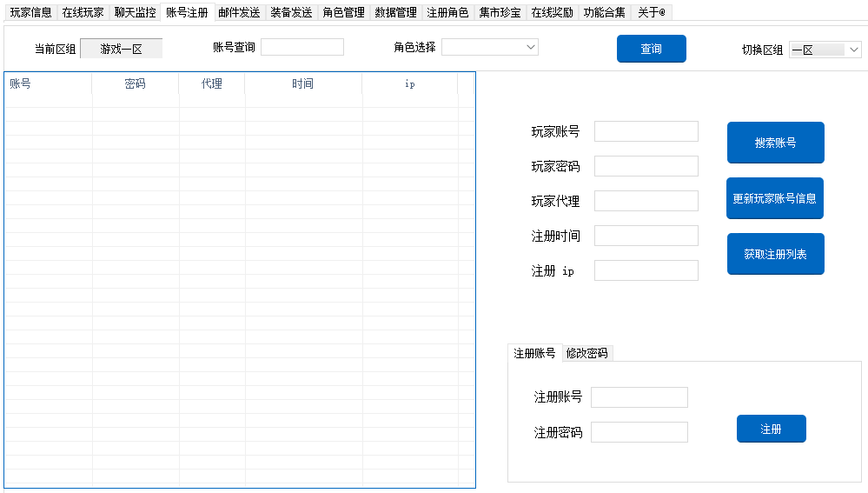The height and width of the screenshot is (493, 868).
Task: Focus the 玩家代理 input field
Action: [x=646, y=201]
